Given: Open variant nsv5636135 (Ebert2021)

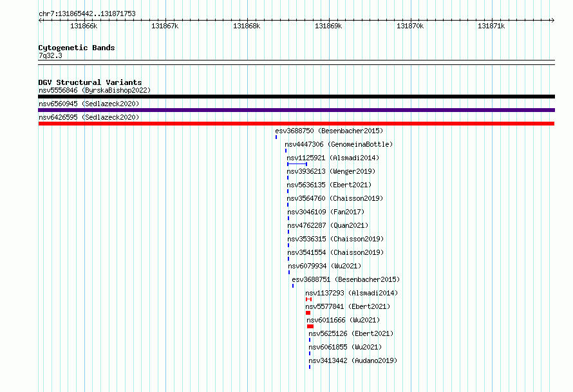Looking at the screenshot, I should pos(329,185).
